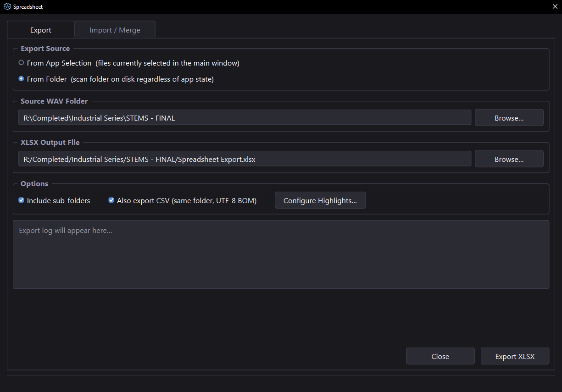Click inside the export log area
This screenshot has width=562, height=392.
(281, 254)
